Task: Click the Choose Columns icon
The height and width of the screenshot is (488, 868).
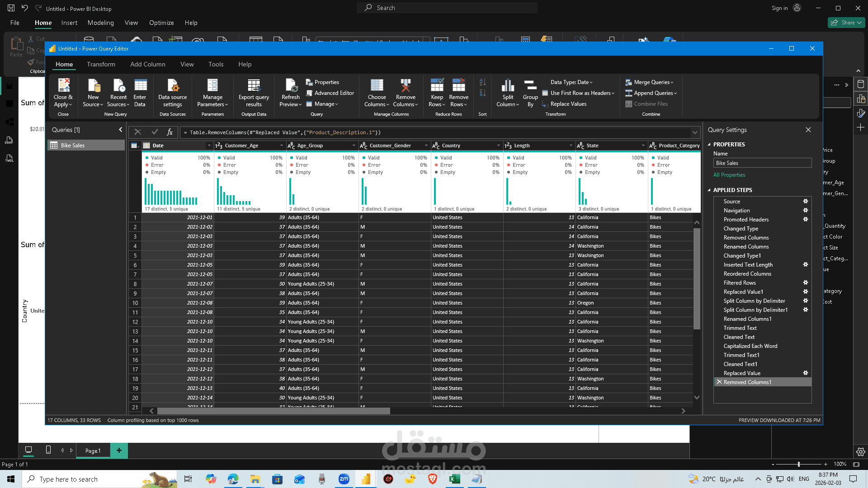Action: pyautogui.click(x=377, y=85)
